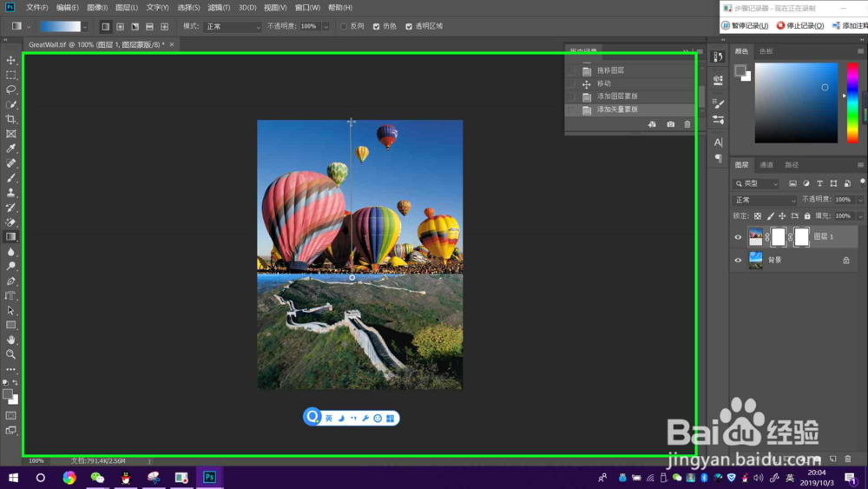Viewport: 868px width, 489px height.
Task: Choose the diamond gradient style
Action: tap(164, 26)
